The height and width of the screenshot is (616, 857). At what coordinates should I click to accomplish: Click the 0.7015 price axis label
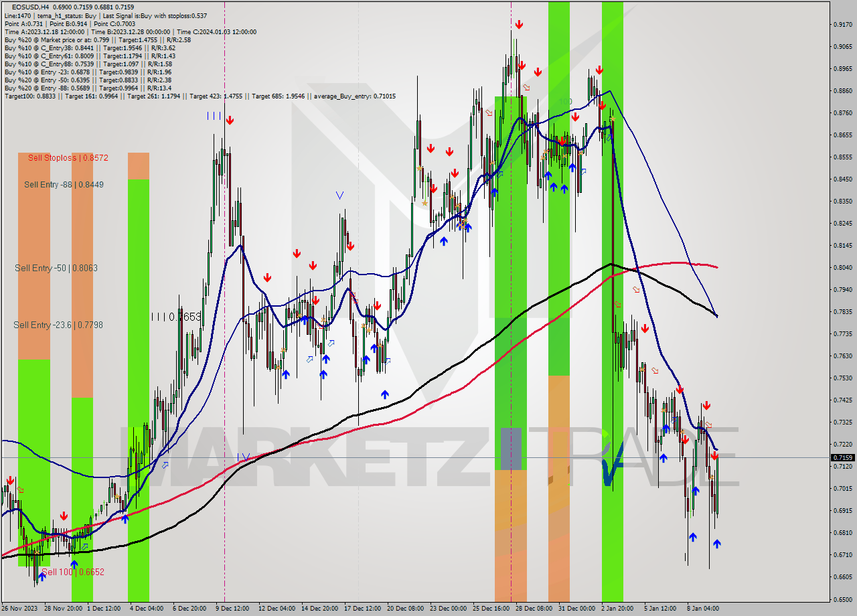(x=843, y=489)
